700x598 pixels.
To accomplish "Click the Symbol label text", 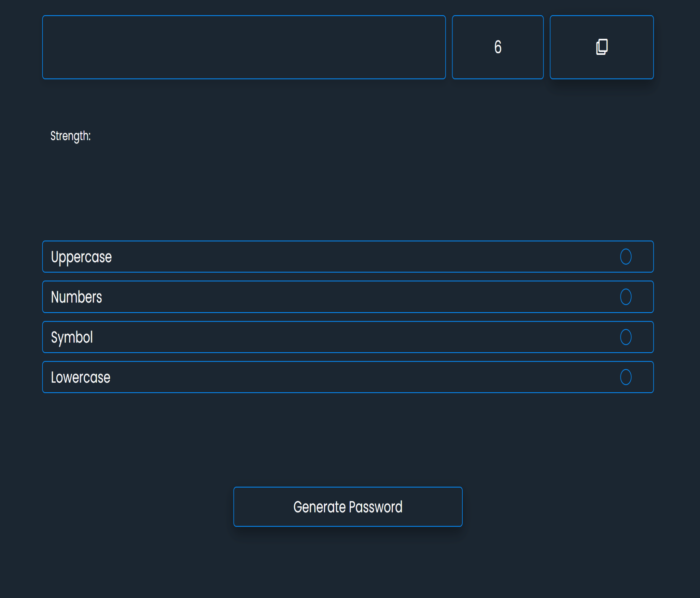I will [x=72, y=337].
